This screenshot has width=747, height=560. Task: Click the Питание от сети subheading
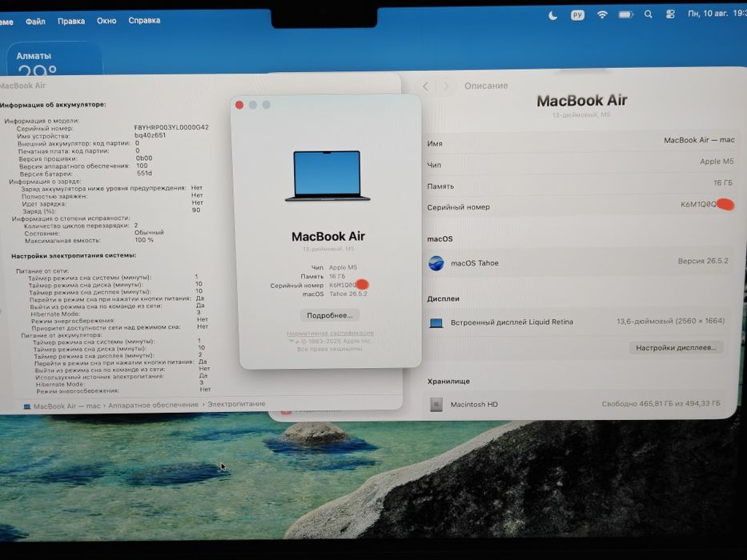[42, 270]
